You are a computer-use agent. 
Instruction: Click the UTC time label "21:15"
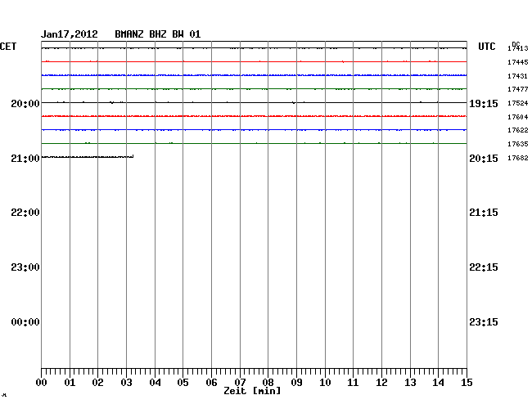(484, 213)
